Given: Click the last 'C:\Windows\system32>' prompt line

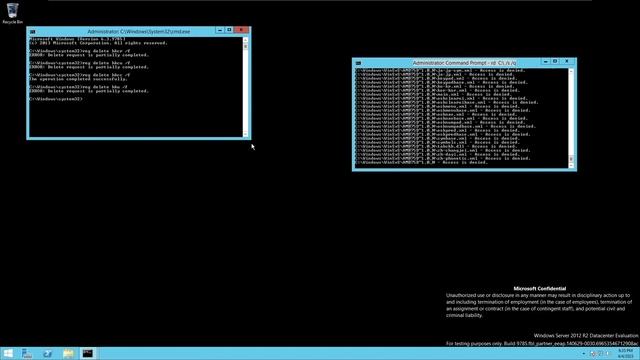Looking at the screenshot, I should pos(56,99).
